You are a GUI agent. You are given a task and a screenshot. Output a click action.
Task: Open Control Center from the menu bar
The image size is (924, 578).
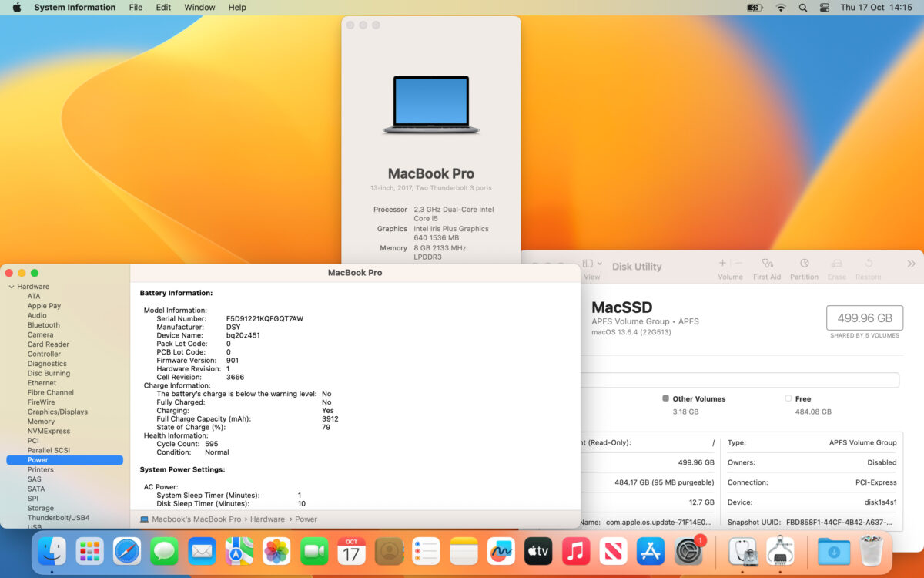coord(825,7)
